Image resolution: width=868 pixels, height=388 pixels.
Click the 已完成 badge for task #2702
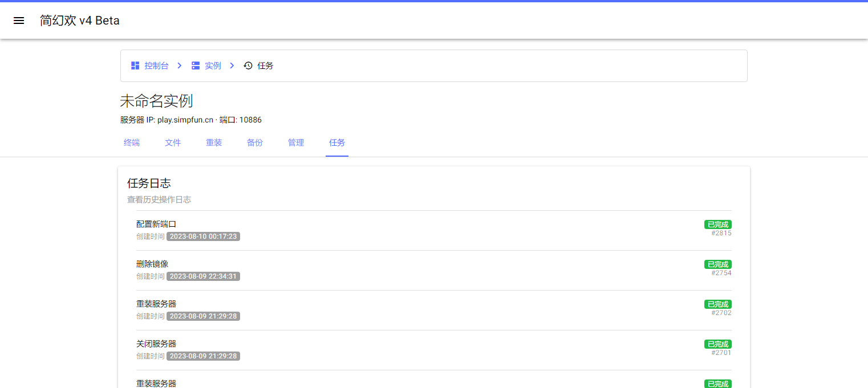point(717,304)
